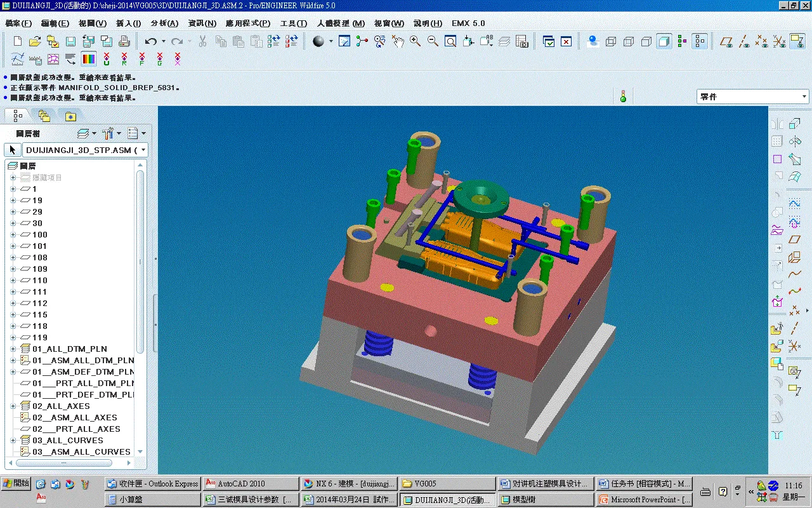The image size is (812, 508).
Task: Toggle shaded display mode
Action: (664, 41)
